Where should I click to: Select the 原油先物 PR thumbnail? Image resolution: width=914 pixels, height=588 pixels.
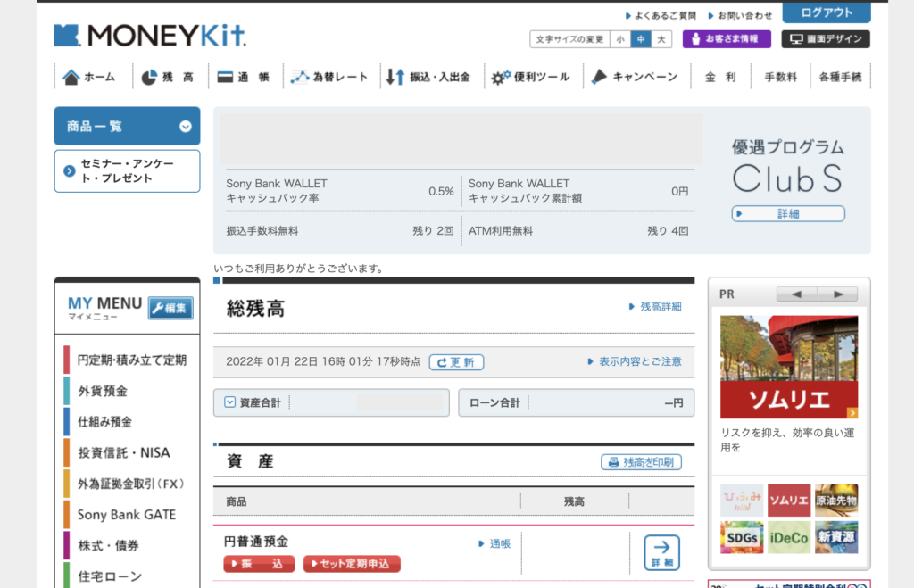(836, 500)
